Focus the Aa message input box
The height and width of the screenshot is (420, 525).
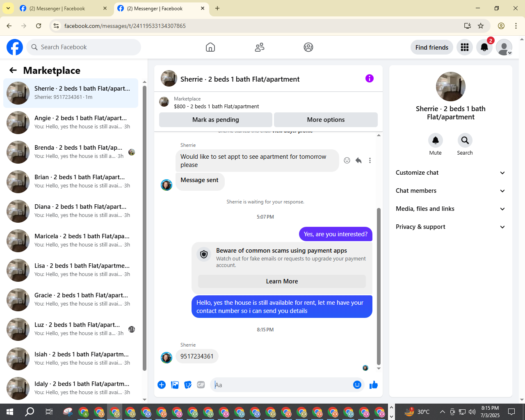coord(281,385)
